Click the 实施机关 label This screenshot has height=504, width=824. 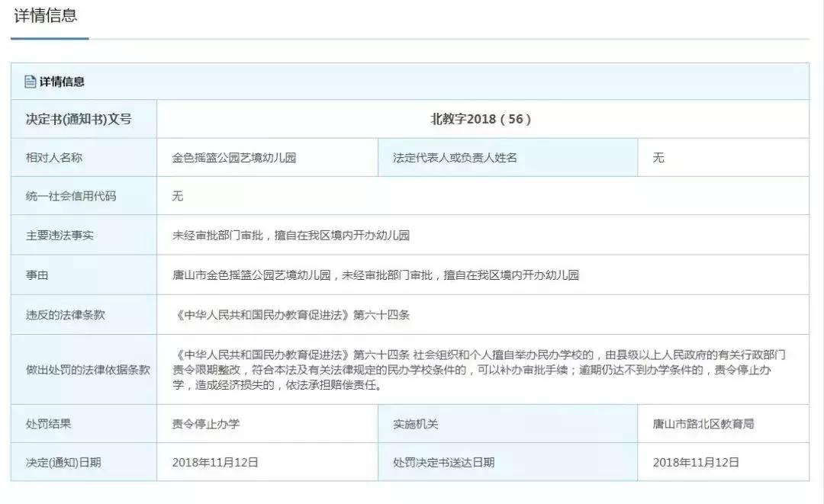coord(416,424)
